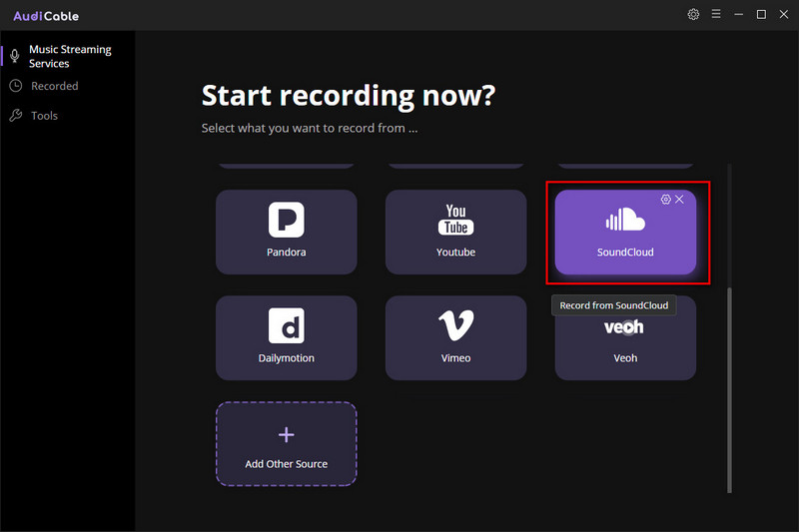
Task: Open the Recorded section
Action: click(x=55, y=86)
